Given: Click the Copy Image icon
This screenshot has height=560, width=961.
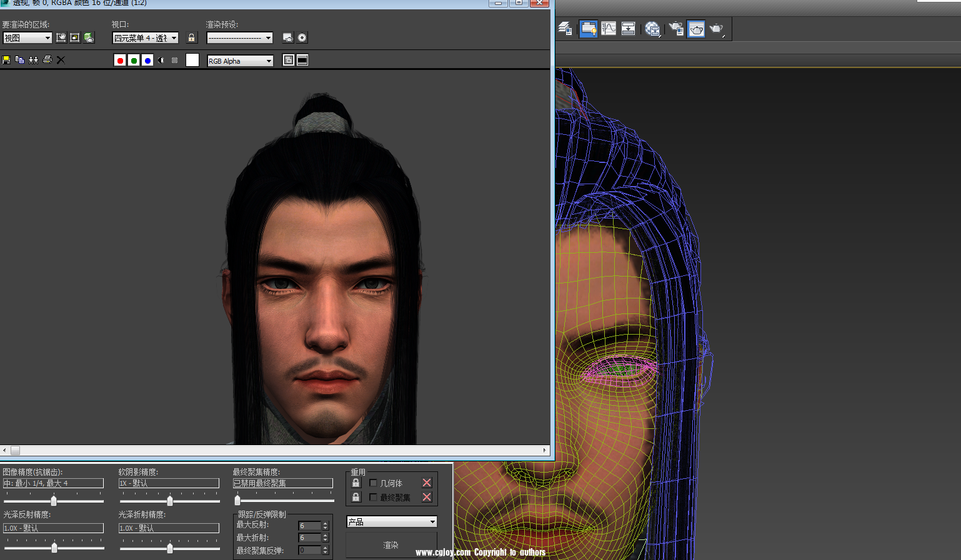Looking at the screenshot, I should (19, 60).
